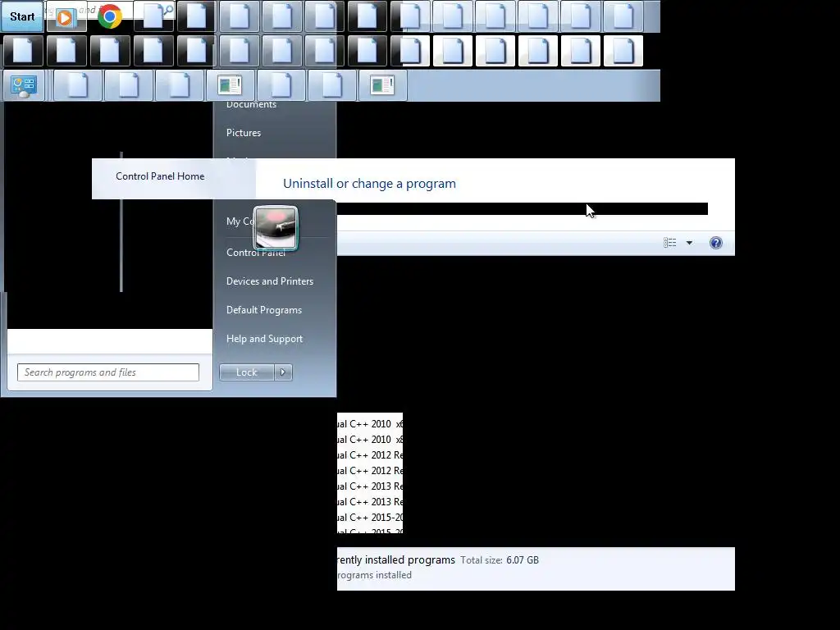Image resolution: width=840 pixels, height=630 pixels.
Task: Click the 'Uninstall or change a program' heading
Action: pyautogui.click(x=369, y=184)
